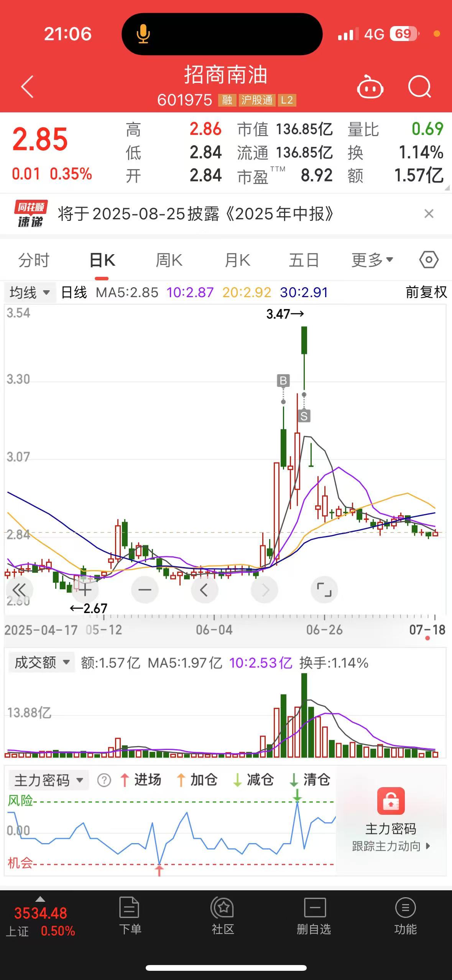Tap the 市值 136.85亿 value

[304, 129]
